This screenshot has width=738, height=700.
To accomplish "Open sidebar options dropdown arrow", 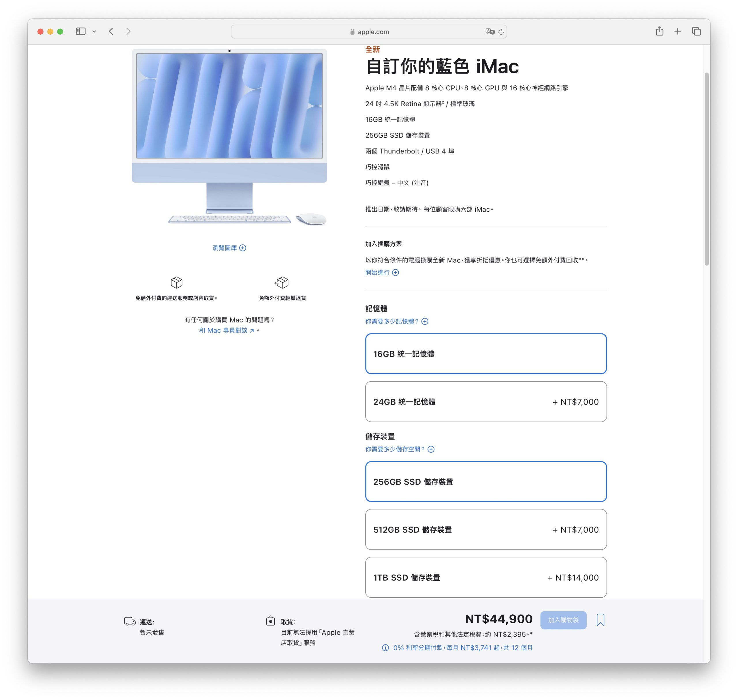I will (94, 32).
